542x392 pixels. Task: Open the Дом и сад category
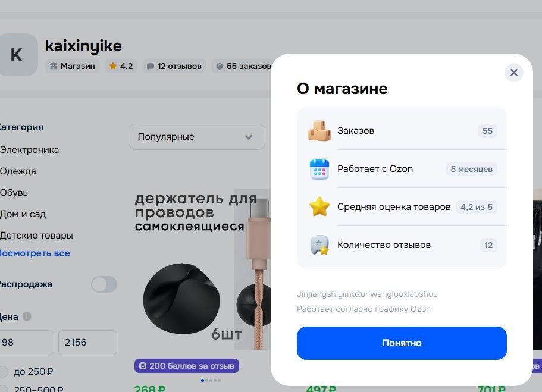click(23, 214)
